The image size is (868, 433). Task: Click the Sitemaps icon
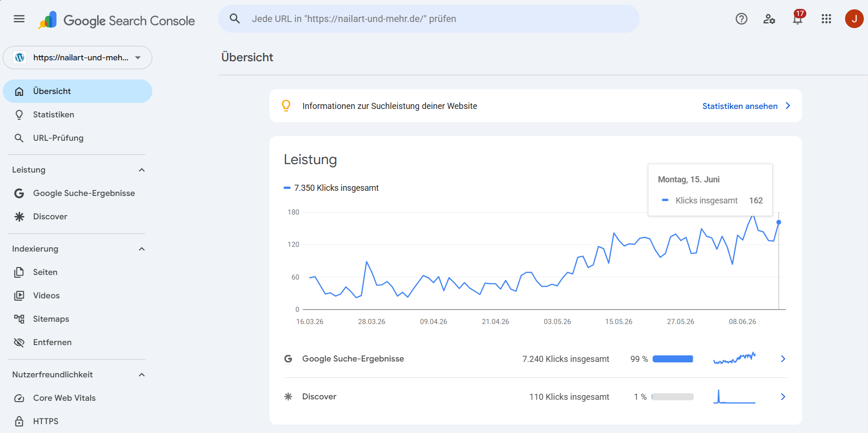point(19,319)
